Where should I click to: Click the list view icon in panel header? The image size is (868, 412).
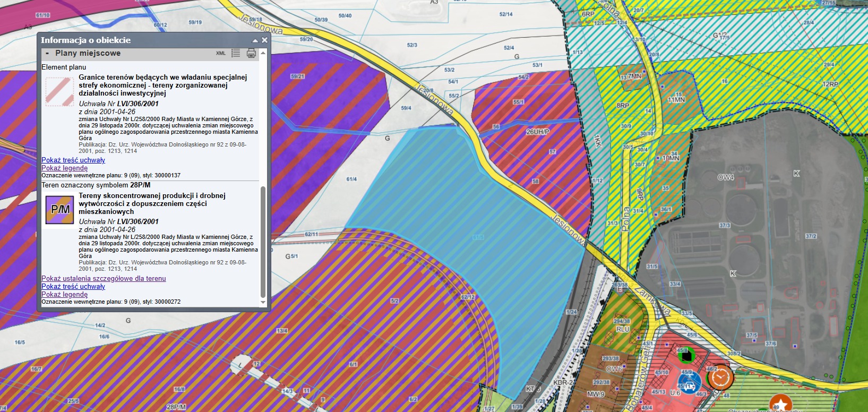[x=236, y=53]
